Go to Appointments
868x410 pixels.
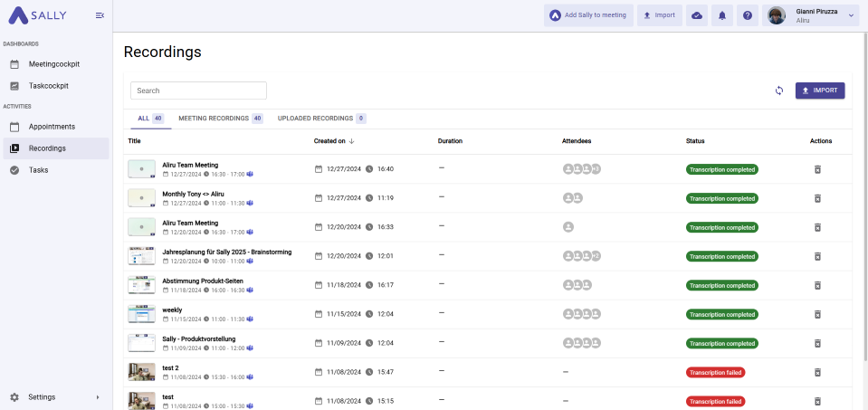coord(56,127)
